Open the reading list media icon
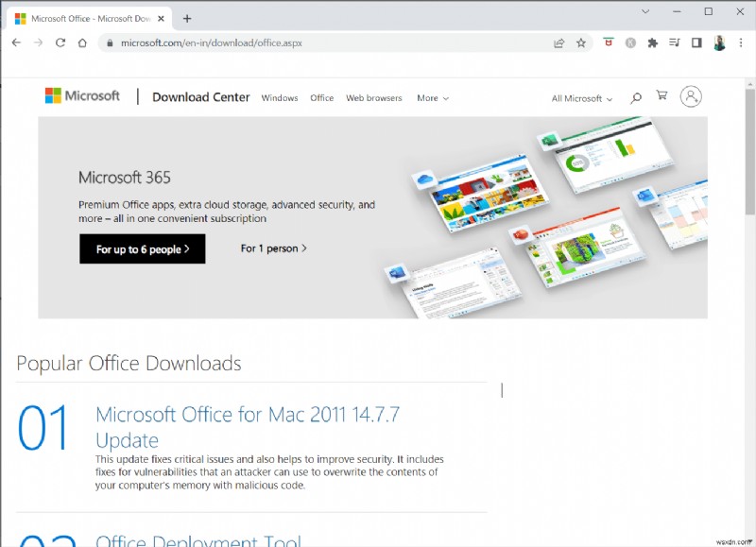The height and width of the screenshot is (547, 756). 674,43
